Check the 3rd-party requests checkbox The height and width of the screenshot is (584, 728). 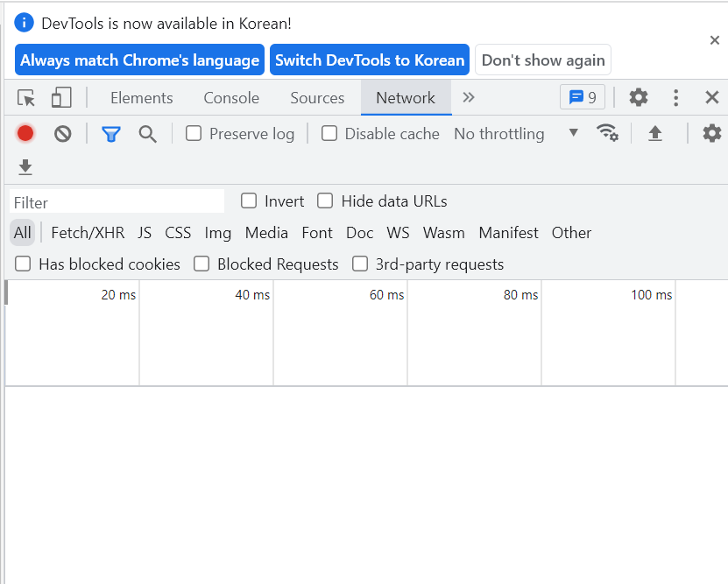[360, 264]
